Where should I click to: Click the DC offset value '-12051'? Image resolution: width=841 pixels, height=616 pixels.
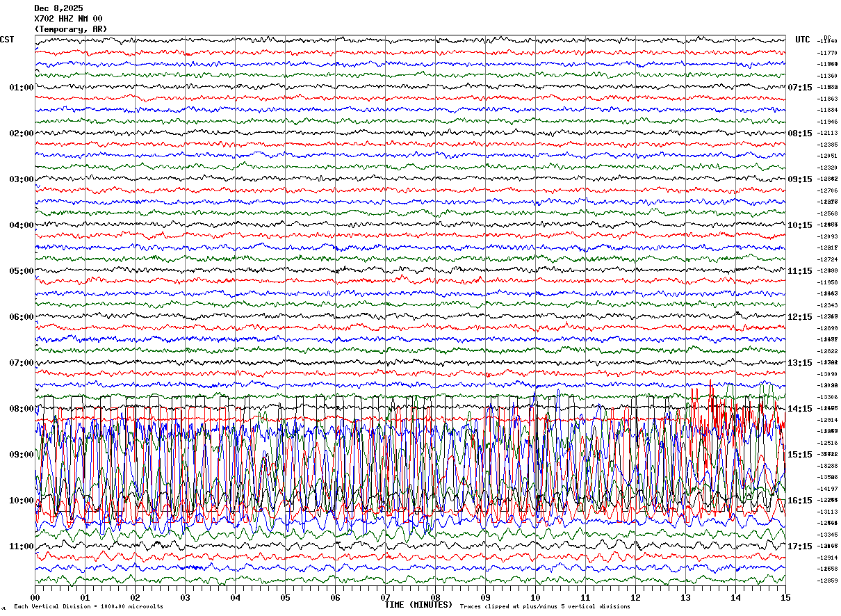click(827, 156)
